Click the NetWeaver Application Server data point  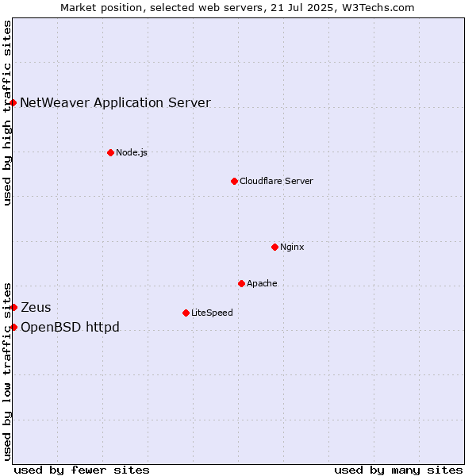coord(13,103)
